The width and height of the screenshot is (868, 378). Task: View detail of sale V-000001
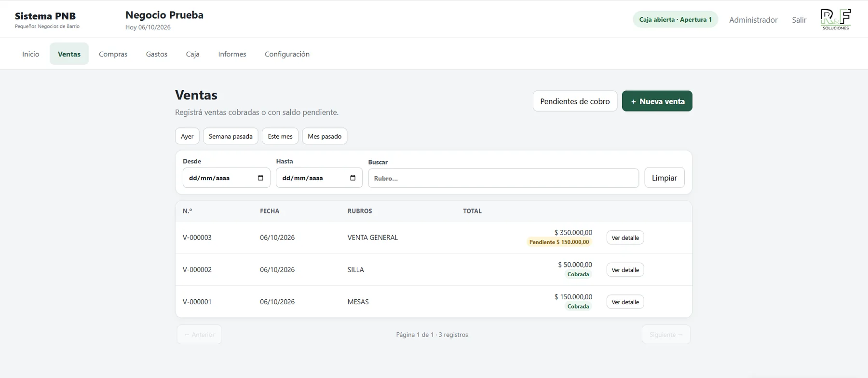[x=625, y=302]
